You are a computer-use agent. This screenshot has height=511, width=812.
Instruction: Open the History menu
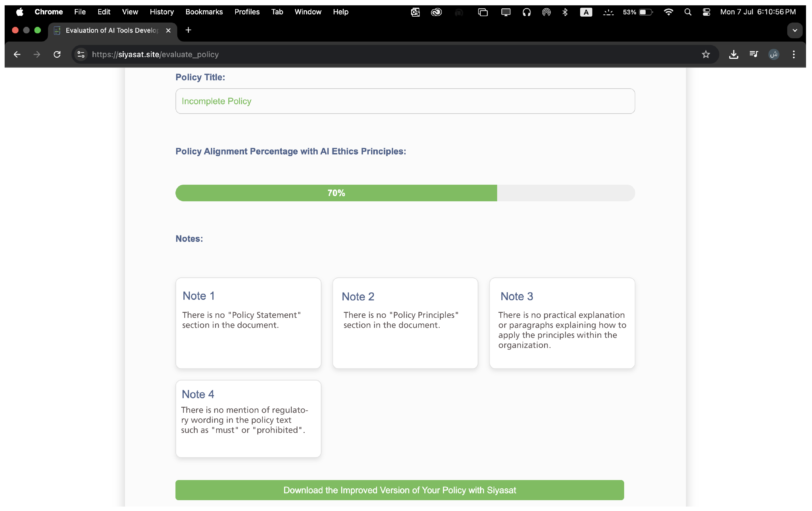(x=162, y=12)
